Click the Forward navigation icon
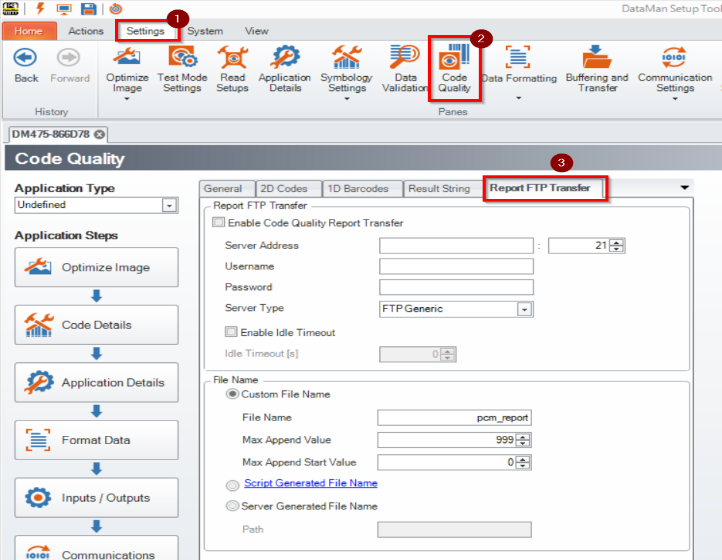This screenshot has height=560, width=722. (x=69, y=58)
